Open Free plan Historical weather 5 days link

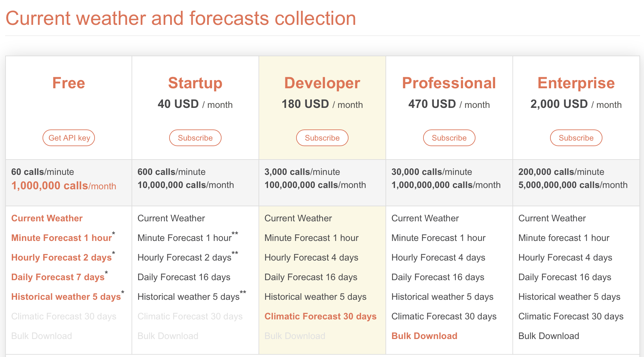pos(66,297)
